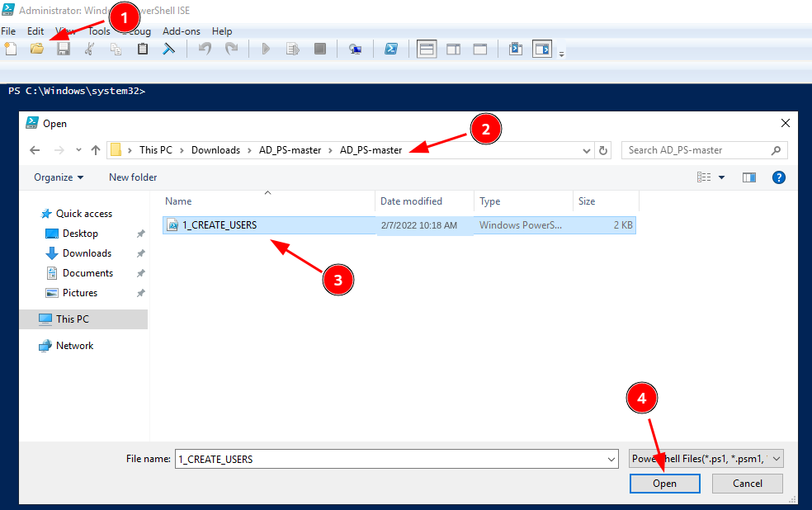Viewport: 812px width, 510px height.
Task: Open the Add-ons menu
Action: click(182, 31)
